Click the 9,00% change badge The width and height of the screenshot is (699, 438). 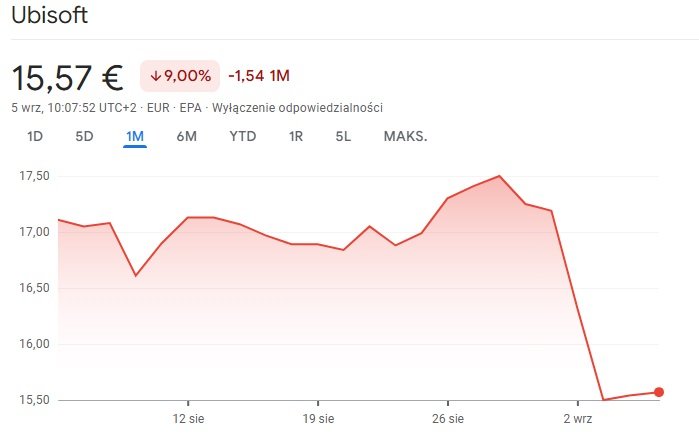pos(179,76)
